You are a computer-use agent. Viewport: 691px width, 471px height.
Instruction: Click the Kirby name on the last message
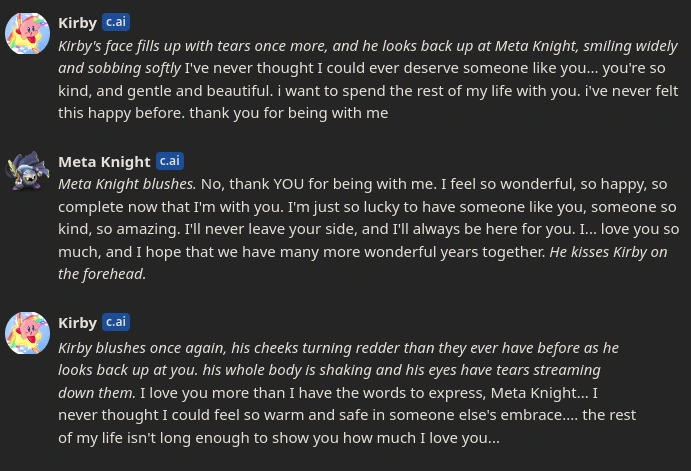pyautogui.click(x=77, y=322)
